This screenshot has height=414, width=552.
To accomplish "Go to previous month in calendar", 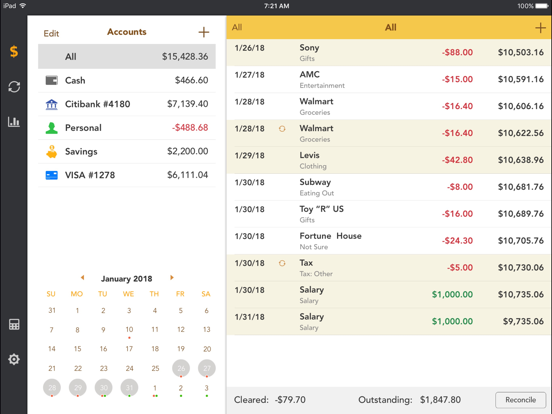I will click(x=82, y=278).
